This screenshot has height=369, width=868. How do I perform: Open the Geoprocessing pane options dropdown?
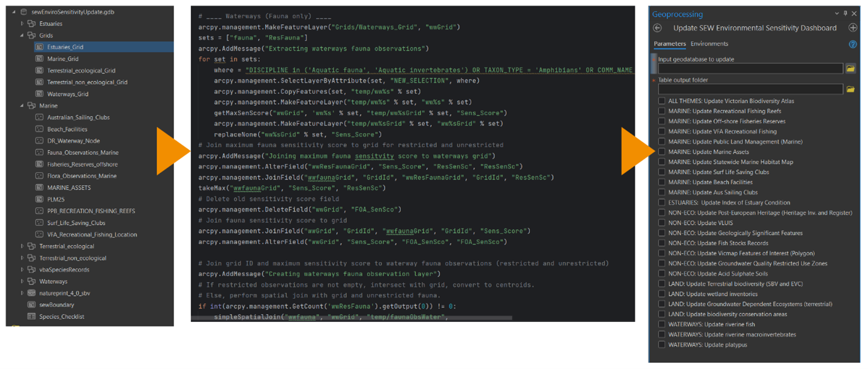(837, 13)
